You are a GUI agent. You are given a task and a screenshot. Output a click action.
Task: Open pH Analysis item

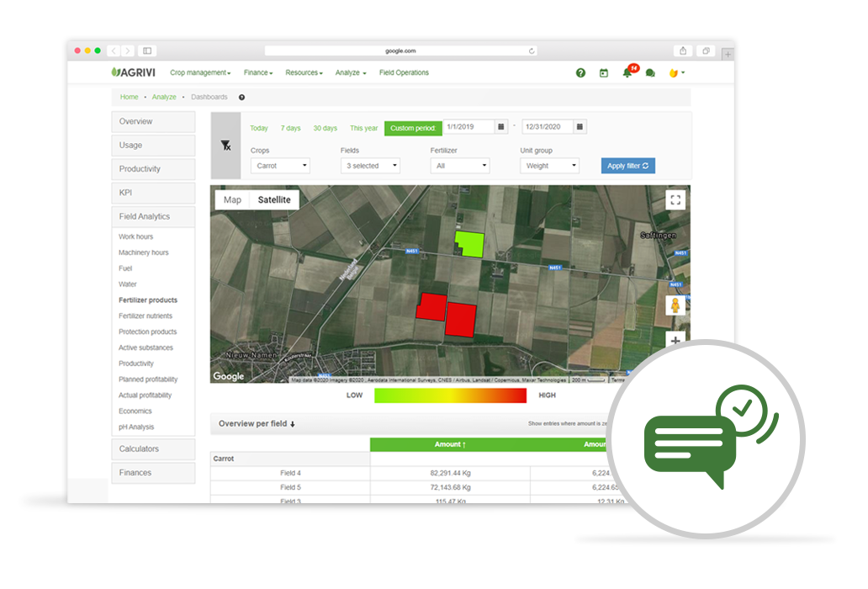(x=136, y=427)
